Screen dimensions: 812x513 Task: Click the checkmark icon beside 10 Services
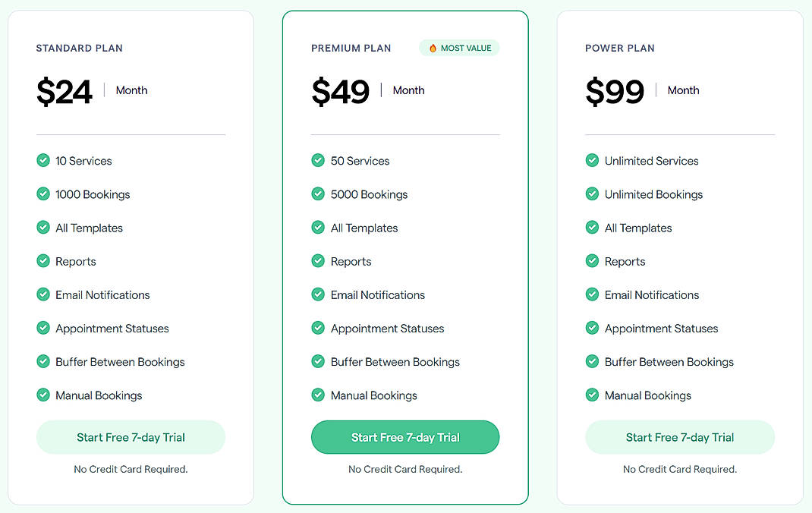click(x=43, y=161)
